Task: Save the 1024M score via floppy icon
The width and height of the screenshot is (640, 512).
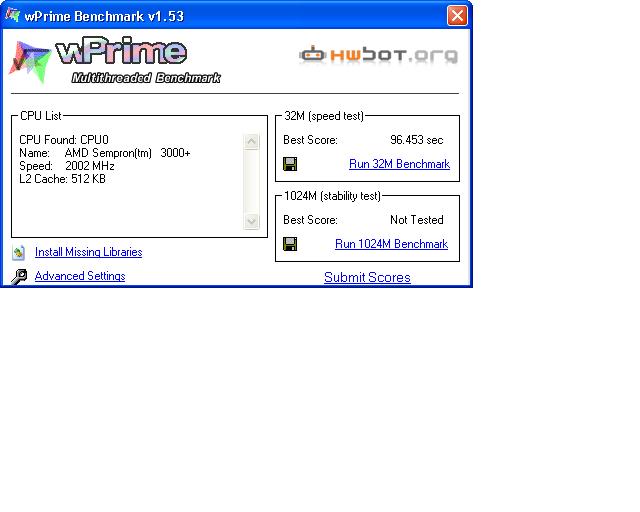Action: click(290, 244)
